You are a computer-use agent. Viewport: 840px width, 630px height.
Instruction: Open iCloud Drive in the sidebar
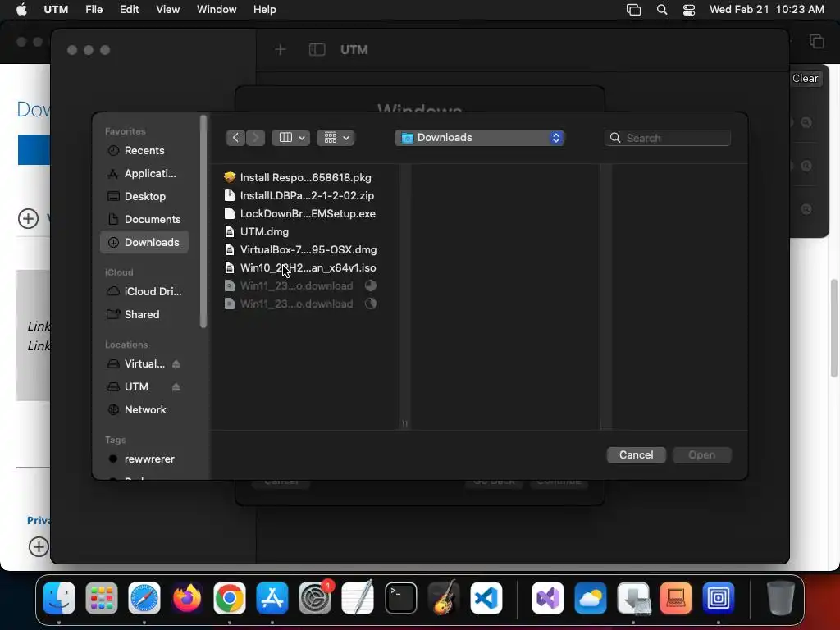click(144, 291)
